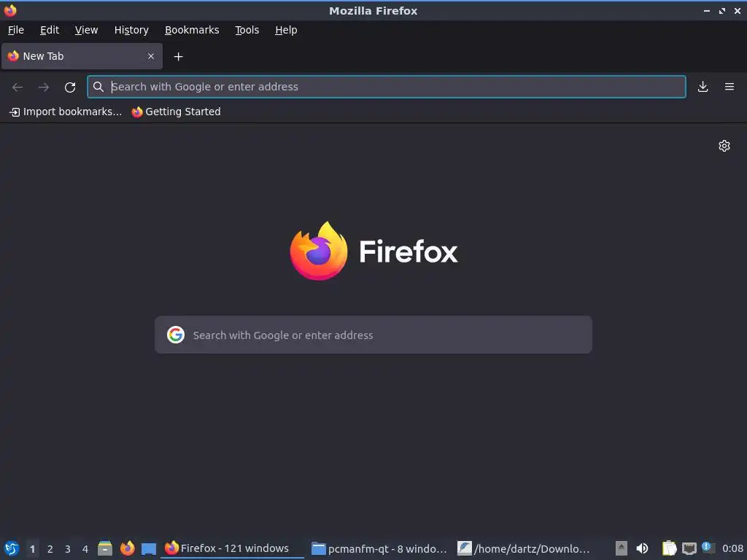Open the new tab personalize gear
The width and height of the screenshot is (747, 560).
[x=724, y=146]
